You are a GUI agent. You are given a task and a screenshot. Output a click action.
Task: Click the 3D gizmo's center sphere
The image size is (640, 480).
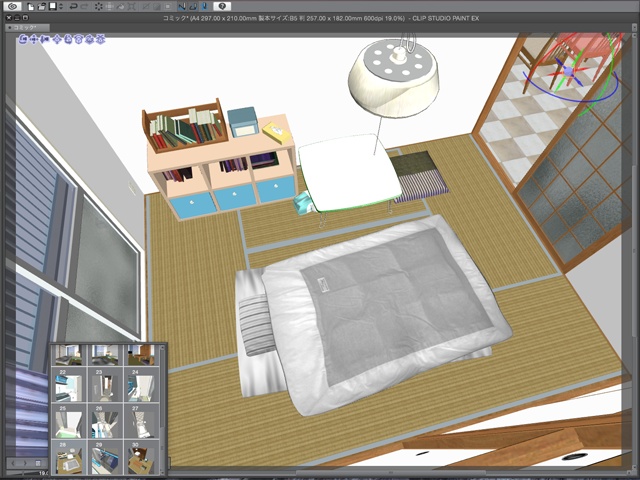[x=569, y=72]
